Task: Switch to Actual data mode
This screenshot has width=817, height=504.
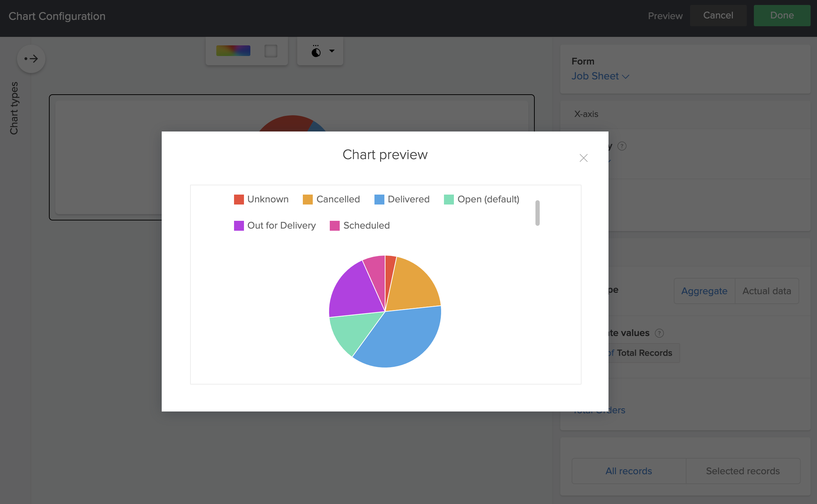Action: (767, 291)
